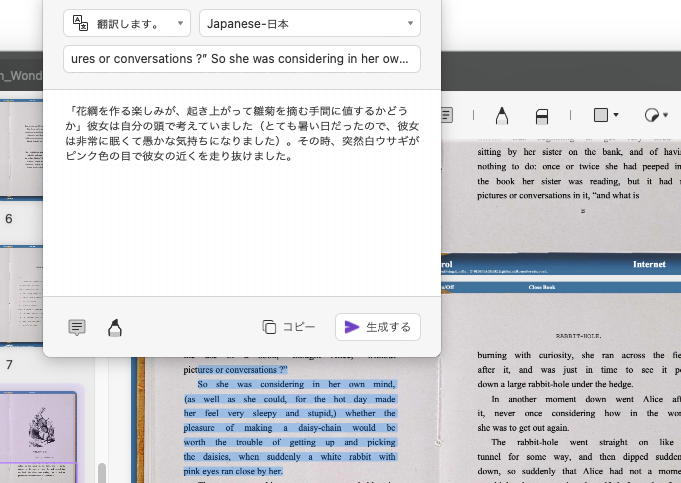Click the 'Internet' header text in document

tap(649, 264)
